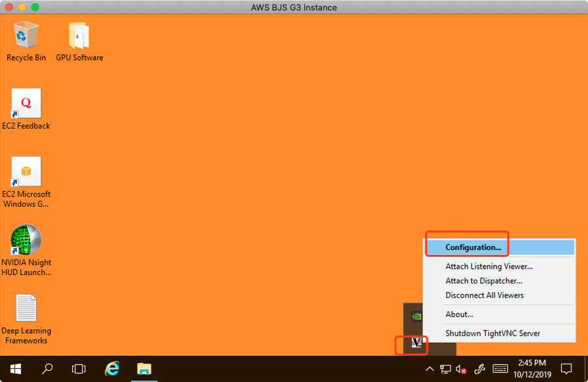This screenshot has height=382, width=588.
Task: Open the touch keyboard tray icon
Action: [500, 369]
